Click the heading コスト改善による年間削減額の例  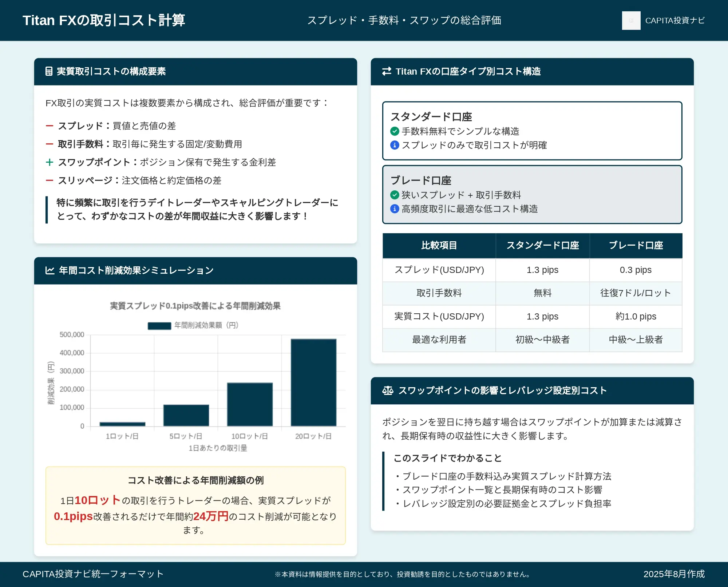(195, 480)
